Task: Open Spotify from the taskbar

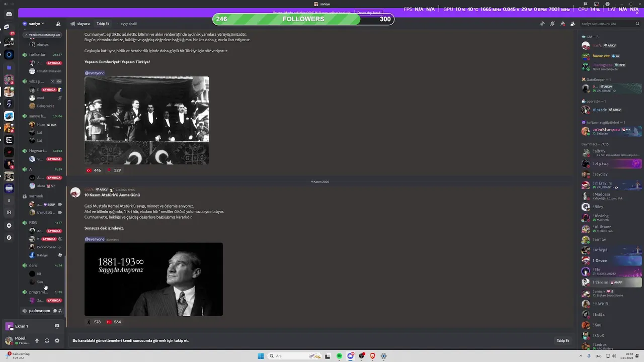Action: (339, 356)
